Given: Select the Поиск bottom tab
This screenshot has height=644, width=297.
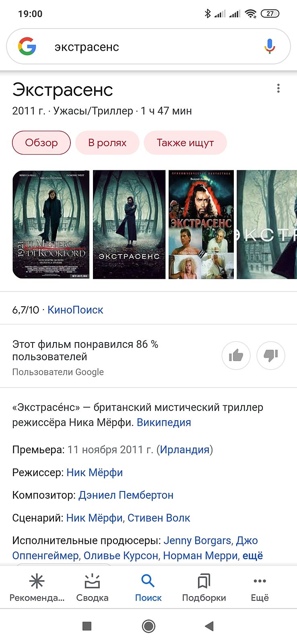Looking at the screenshot, I should pos(148,587).
